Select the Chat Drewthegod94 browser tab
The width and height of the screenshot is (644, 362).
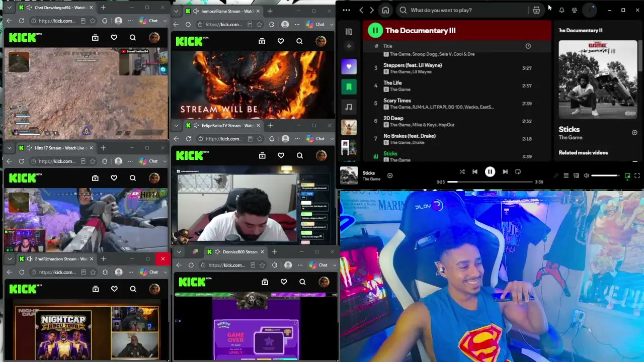coord(55,8)
